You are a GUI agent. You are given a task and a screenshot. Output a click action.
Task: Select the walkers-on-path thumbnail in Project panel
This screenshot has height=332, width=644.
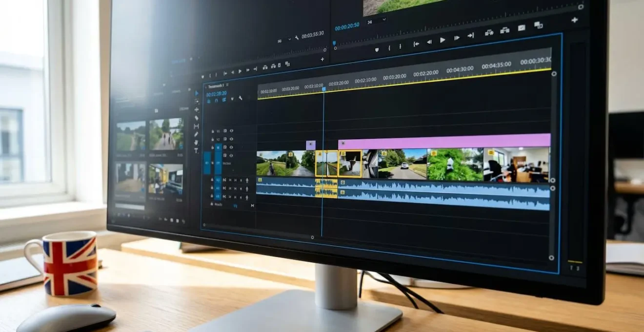coord(166,134)
